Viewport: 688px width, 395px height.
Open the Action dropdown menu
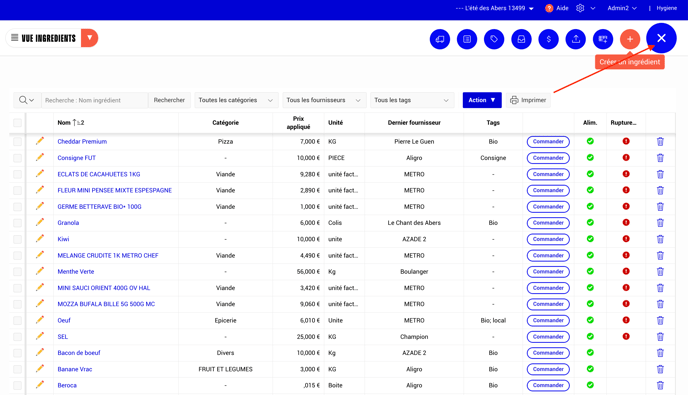(482, 100)
